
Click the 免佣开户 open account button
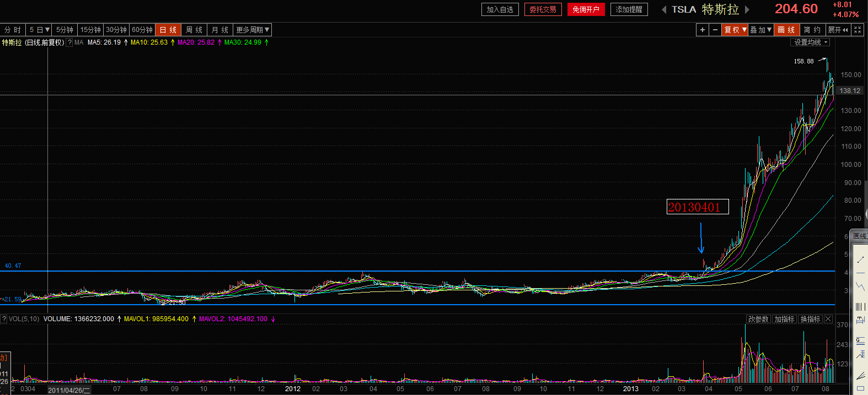click(586, 9)
